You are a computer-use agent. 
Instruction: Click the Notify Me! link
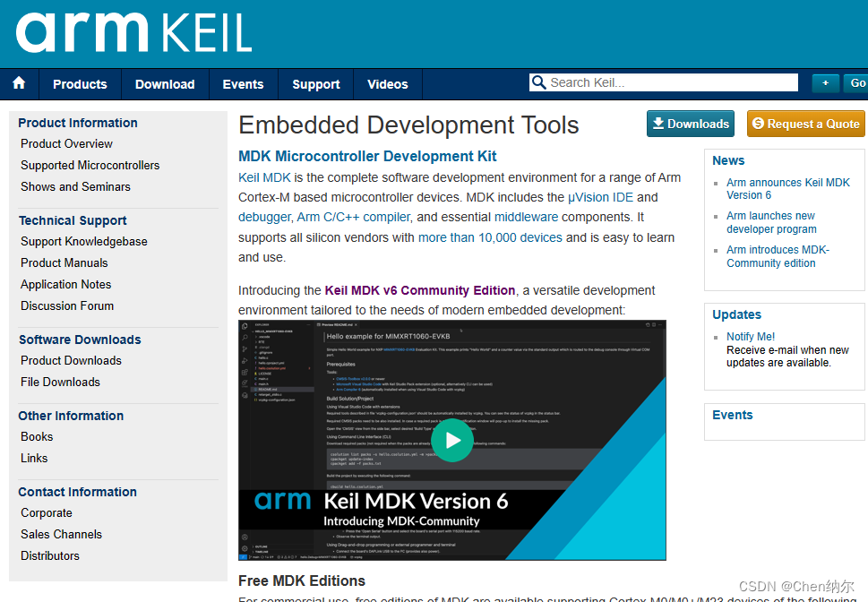(750, 337)
